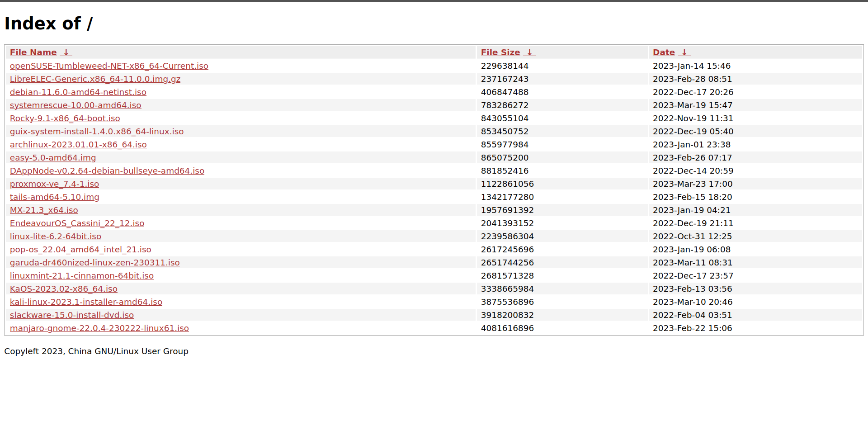Open archlinux-2023.01.01-x86_64.iso link
This screenshot has height=426, width=868.
click(x=78, y=145)
